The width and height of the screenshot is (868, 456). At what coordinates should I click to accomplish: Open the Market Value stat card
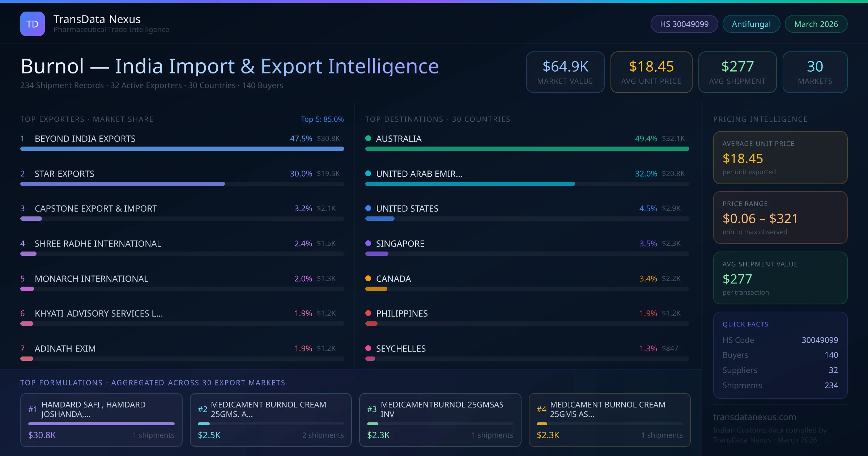[x=565, y=72]
